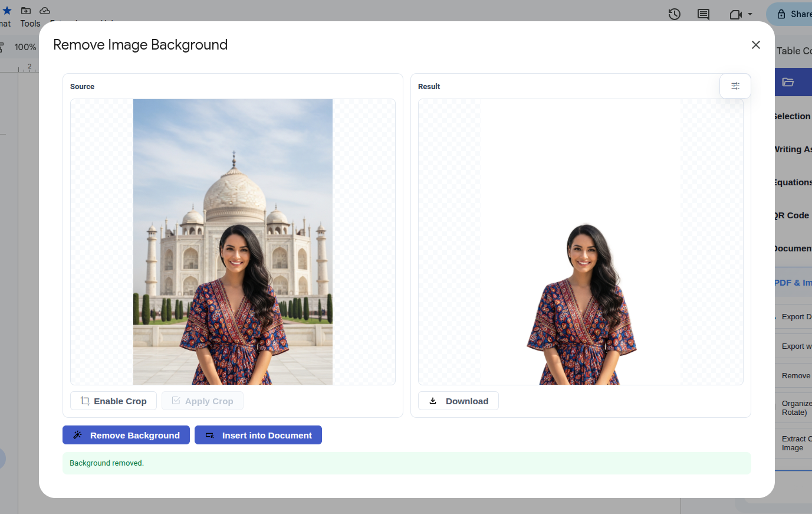
Task: Click the star icon near the toolbar
Action: [x=6, y=10]
